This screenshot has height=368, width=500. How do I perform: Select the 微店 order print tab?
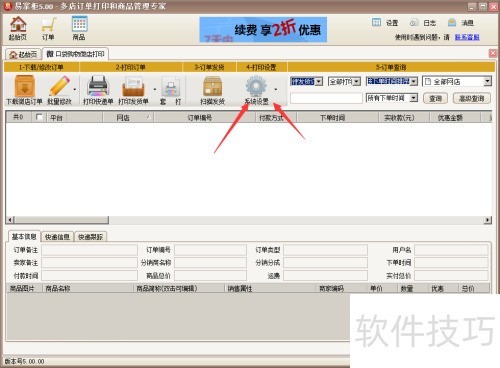75,54
